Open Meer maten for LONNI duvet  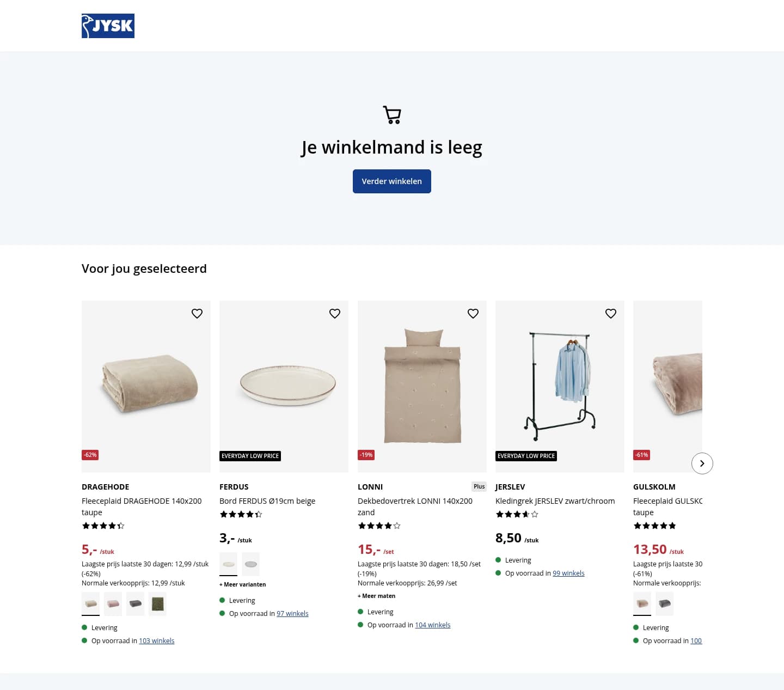point(376,596)
